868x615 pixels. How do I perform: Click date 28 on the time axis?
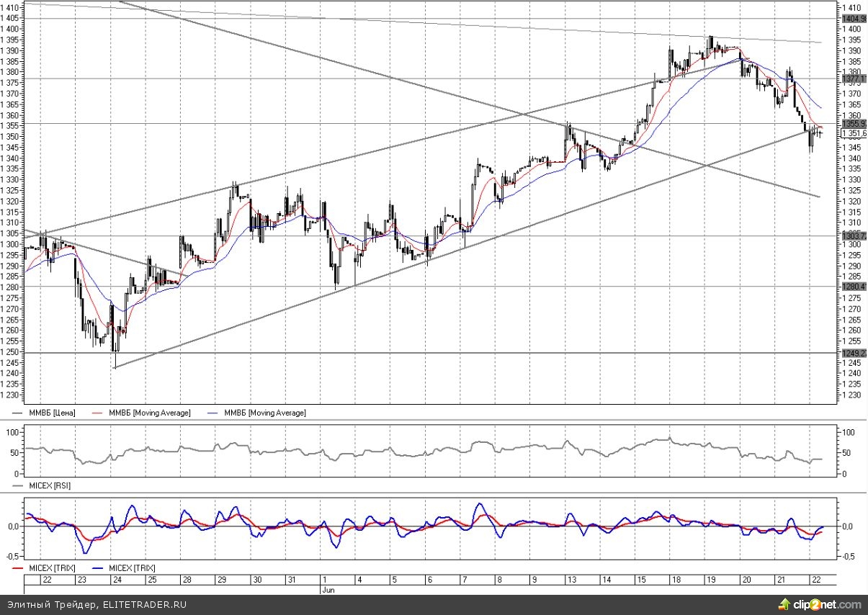click(185, 580)
